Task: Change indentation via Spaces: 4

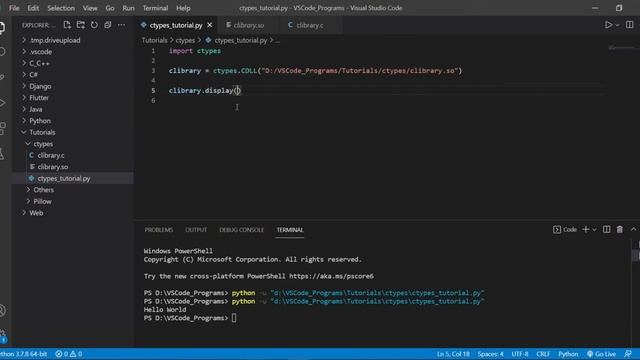Action: pyautogui.click(x=491, y=354)
